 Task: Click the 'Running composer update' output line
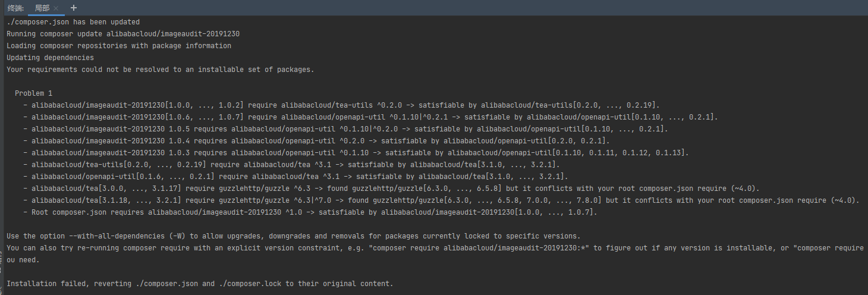pyautogui.click(x=123, y=34)
